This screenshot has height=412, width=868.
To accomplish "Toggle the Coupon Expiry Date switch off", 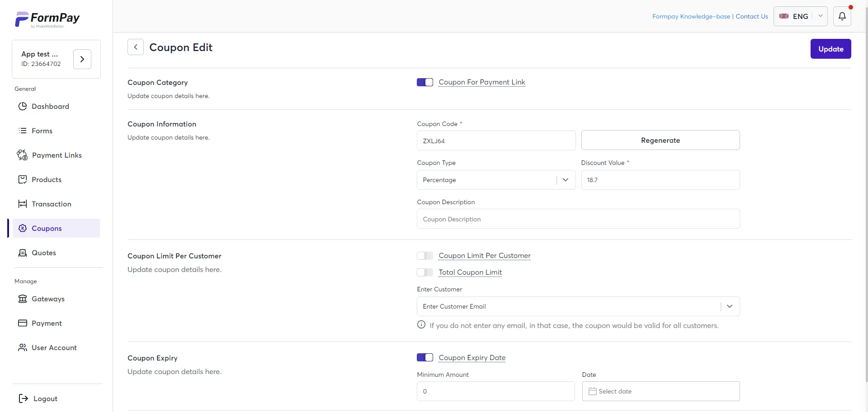I will (x=425, y=358).
